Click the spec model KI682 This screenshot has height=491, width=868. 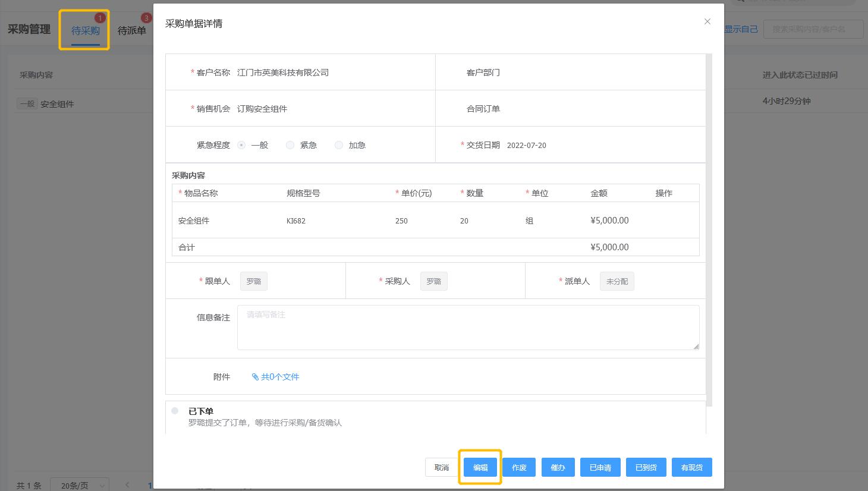pyautogui.click(x=296, y=221)
